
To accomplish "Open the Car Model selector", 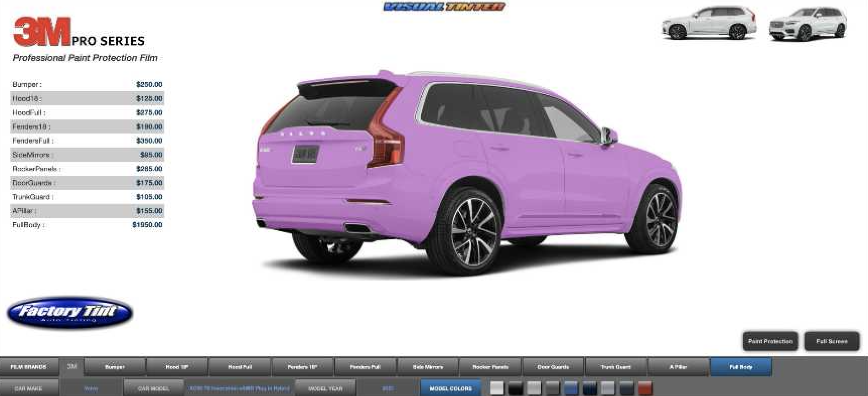I will [x=154, y=388].
